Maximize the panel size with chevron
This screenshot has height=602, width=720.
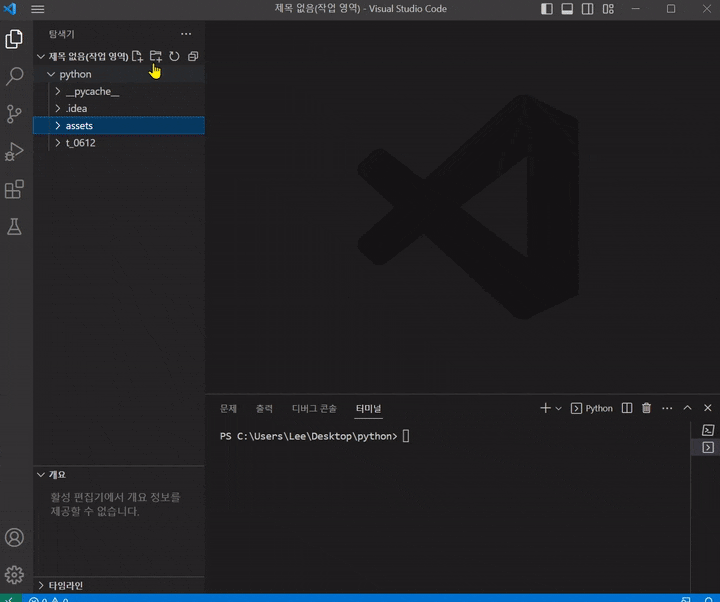point(687,408)
